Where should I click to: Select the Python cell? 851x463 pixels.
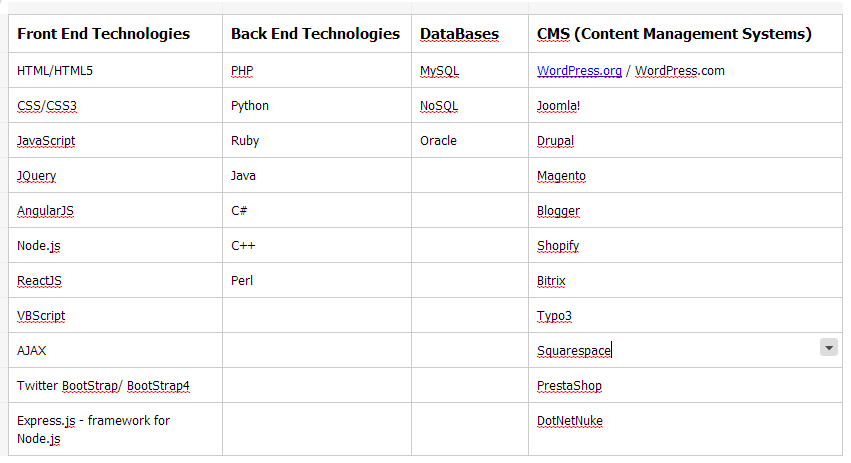click(x=317, y=105)
